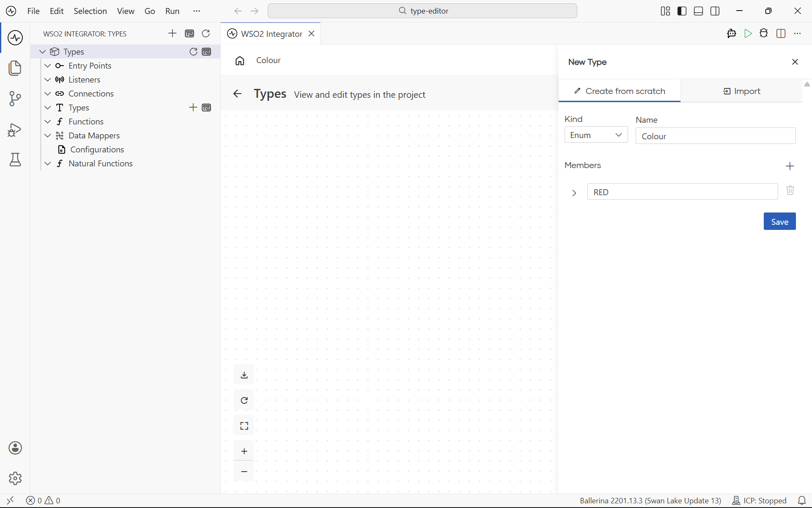This screenshot has width=812, height=508.
Task: Click the home icon next to Colour
Action: coord(240,61)
